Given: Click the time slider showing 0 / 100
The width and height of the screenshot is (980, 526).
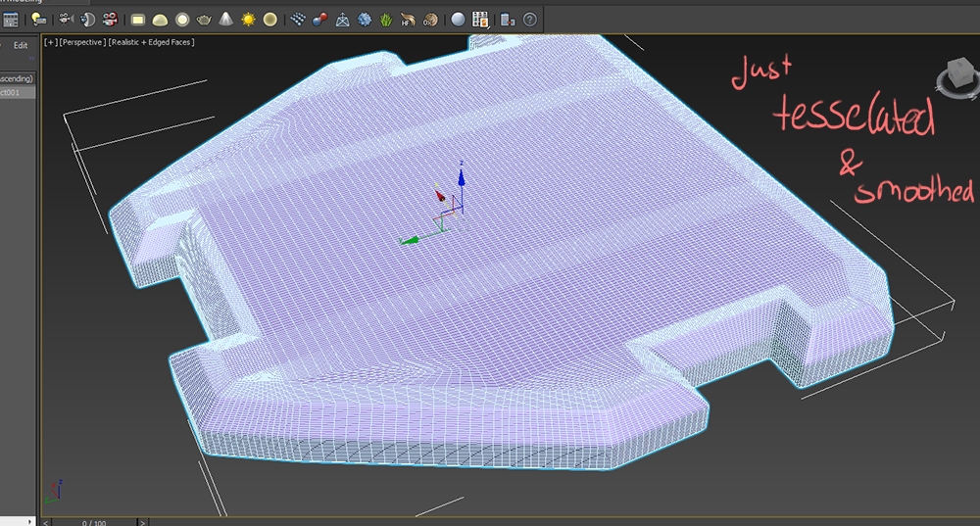Looking at the screenshot, I should point(94,522).
